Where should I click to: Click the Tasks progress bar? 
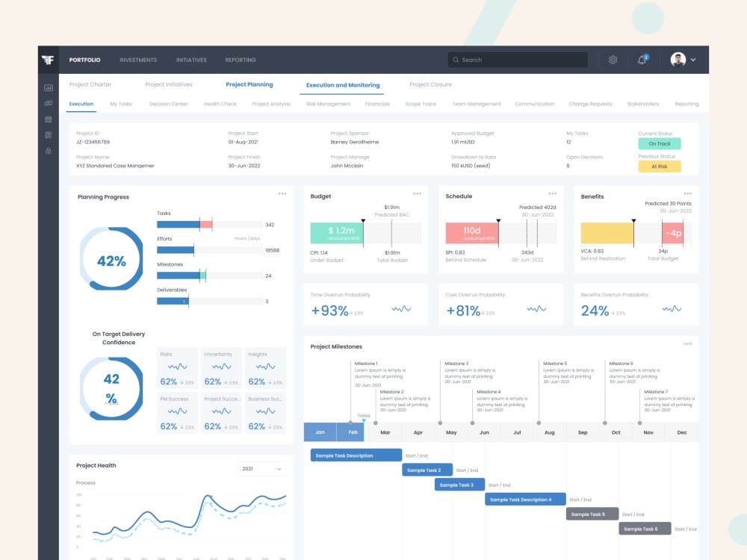click(x=210, y=224)
